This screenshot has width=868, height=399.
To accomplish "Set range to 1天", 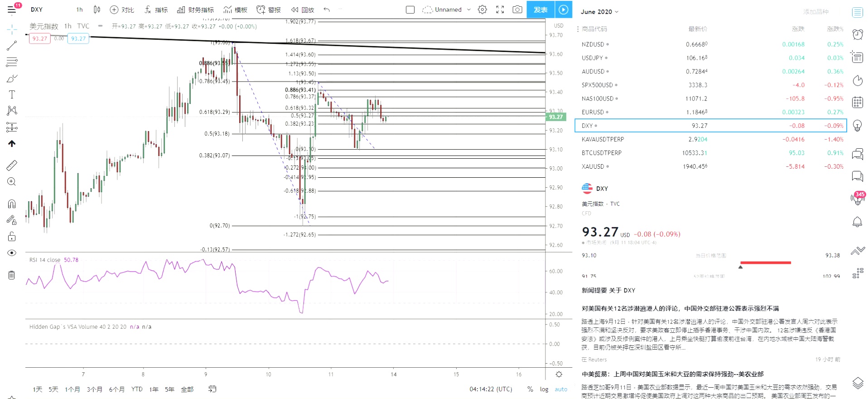I will [x=38, y=389].
